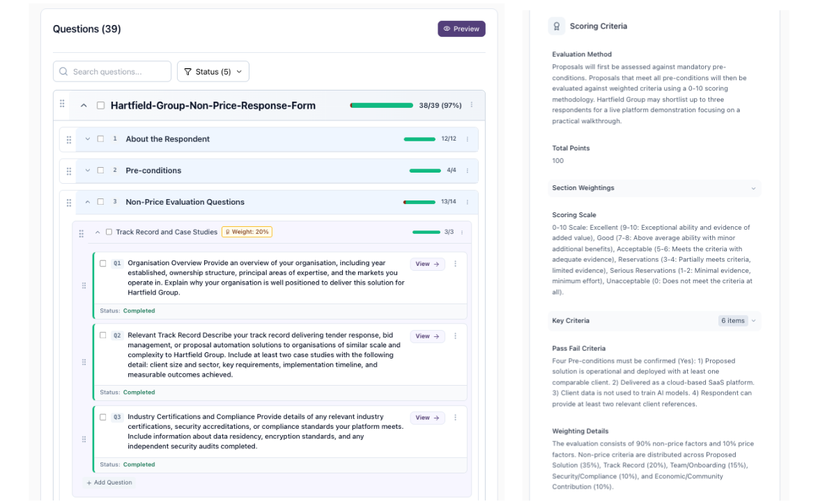
Task: Click drag handle of Q2 Relevant Track Record
Action: pyautogui.click(x=84, y=362)
